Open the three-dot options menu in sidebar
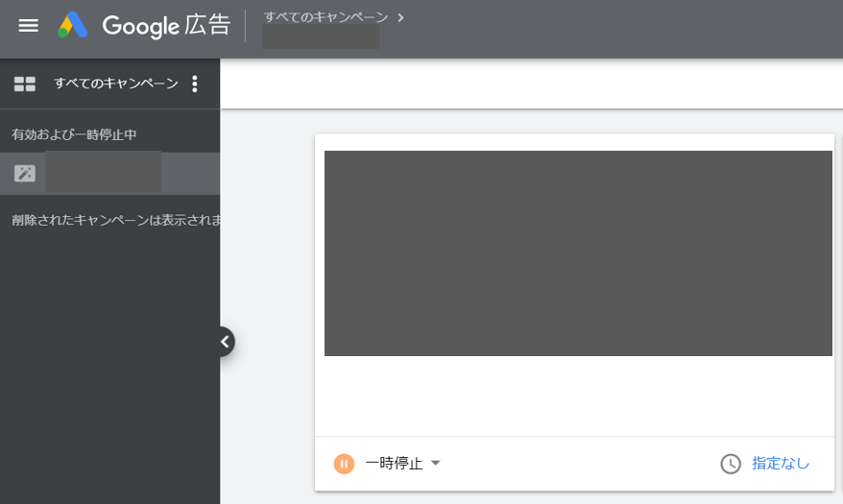The image size is (843, 504). [195, 84]
